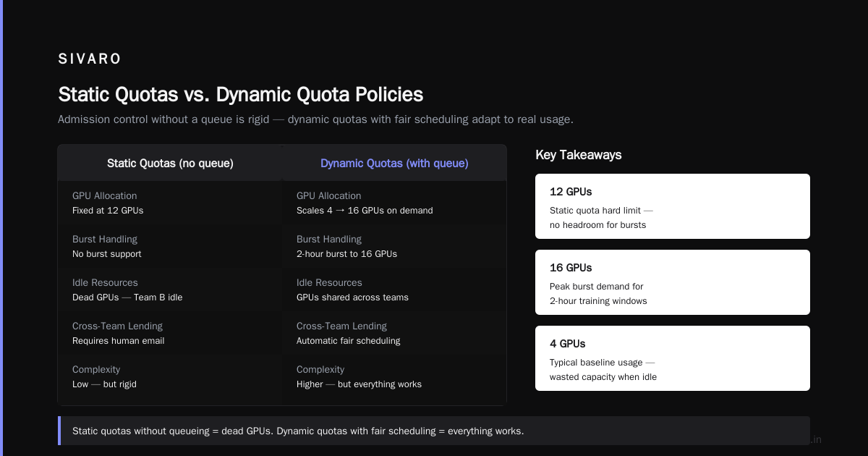Select '2-hour training windows' text

coord(598,301)
